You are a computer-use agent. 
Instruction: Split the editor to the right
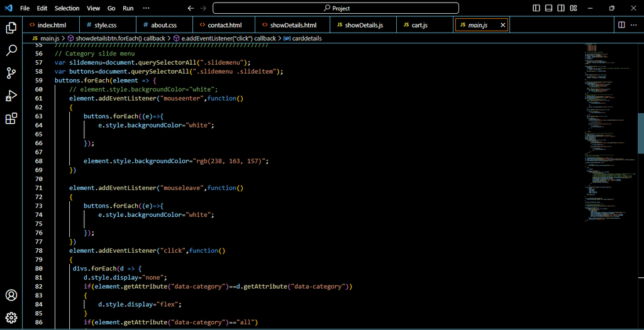click(621, 25)
